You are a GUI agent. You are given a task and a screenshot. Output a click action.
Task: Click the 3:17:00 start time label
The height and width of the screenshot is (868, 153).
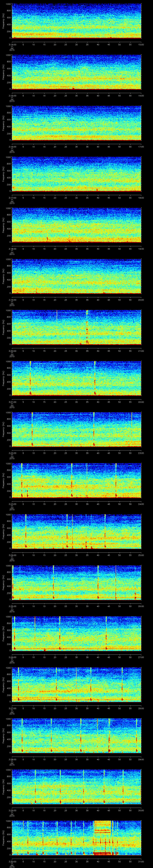(12, 197)
